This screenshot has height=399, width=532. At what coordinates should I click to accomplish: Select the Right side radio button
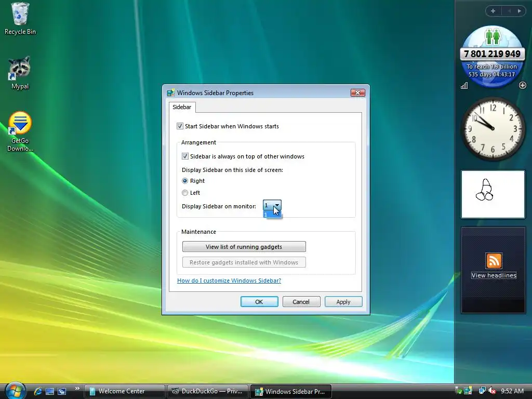coord(185,181)
